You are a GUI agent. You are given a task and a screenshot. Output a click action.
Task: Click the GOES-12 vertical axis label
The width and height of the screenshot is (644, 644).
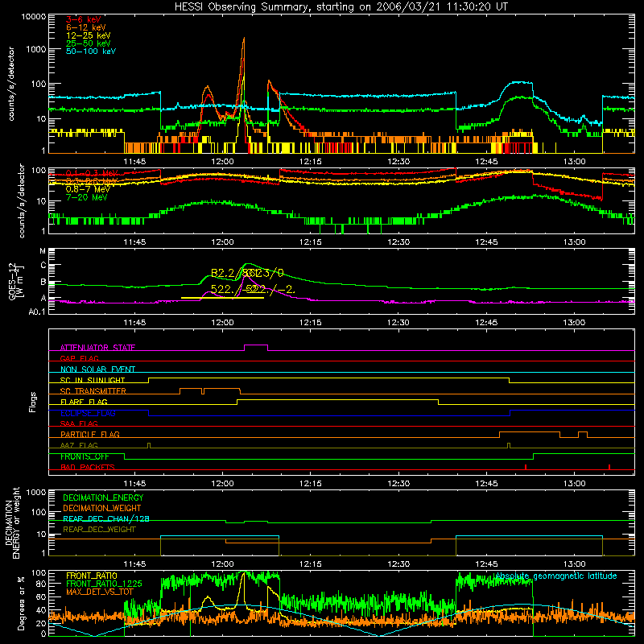click(x=15, y=281)
